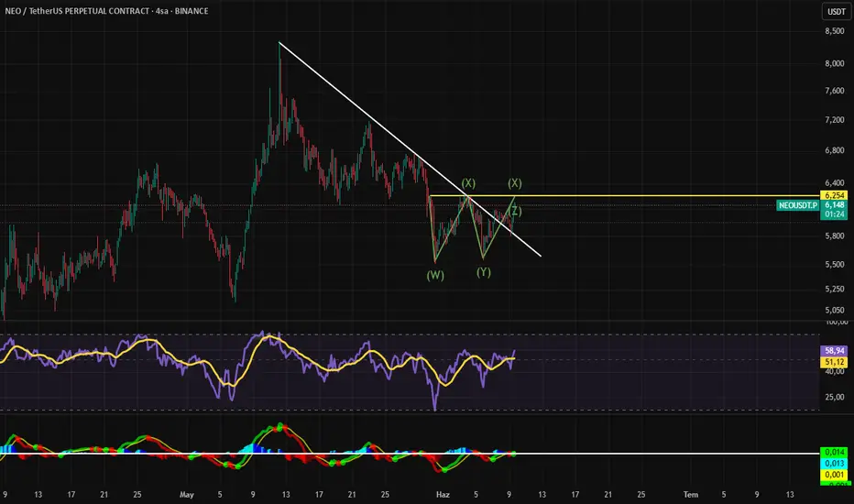Select the (W) wave label

click(x=435, y=275)
